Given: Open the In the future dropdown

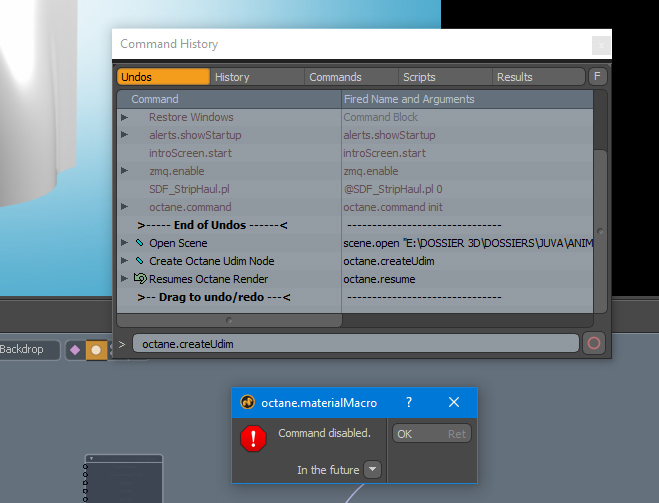Looking at the screenshot, I should pos(372,469).
